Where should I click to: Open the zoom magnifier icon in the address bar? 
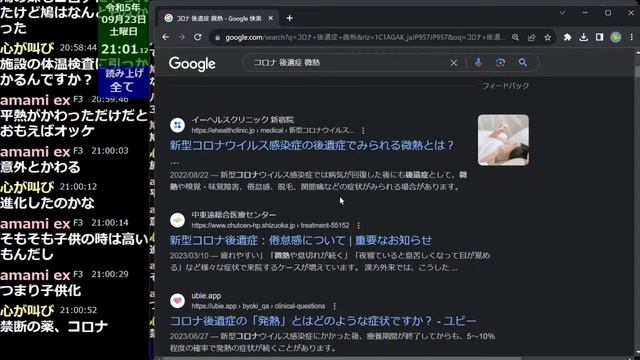coord(516,38)
